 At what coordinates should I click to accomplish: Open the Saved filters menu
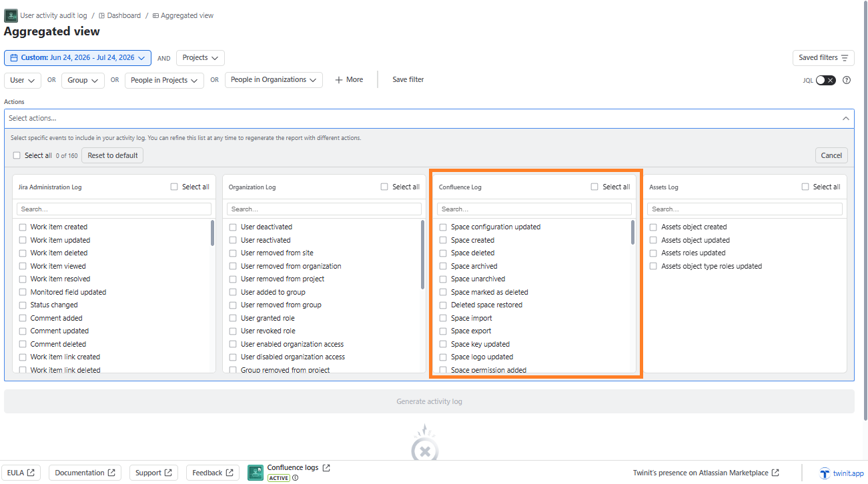[x=823, y=58]
